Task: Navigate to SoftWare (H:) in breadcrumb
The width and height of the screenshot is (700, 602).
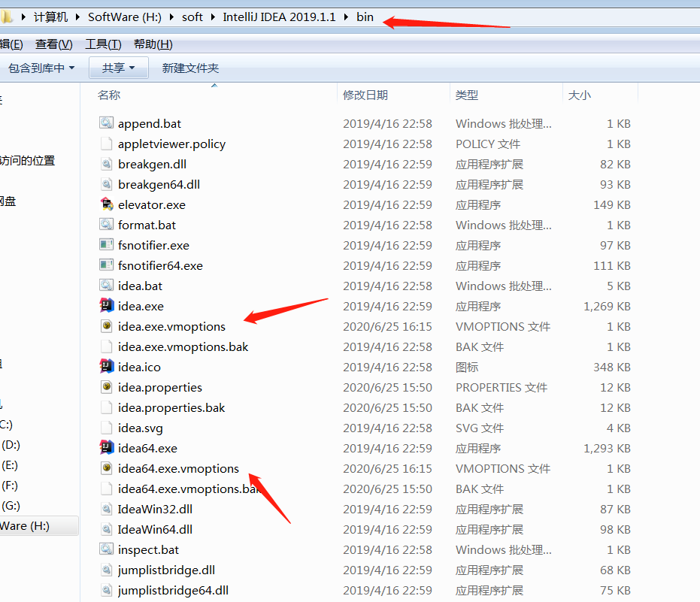Action: (x=125, y=17)
